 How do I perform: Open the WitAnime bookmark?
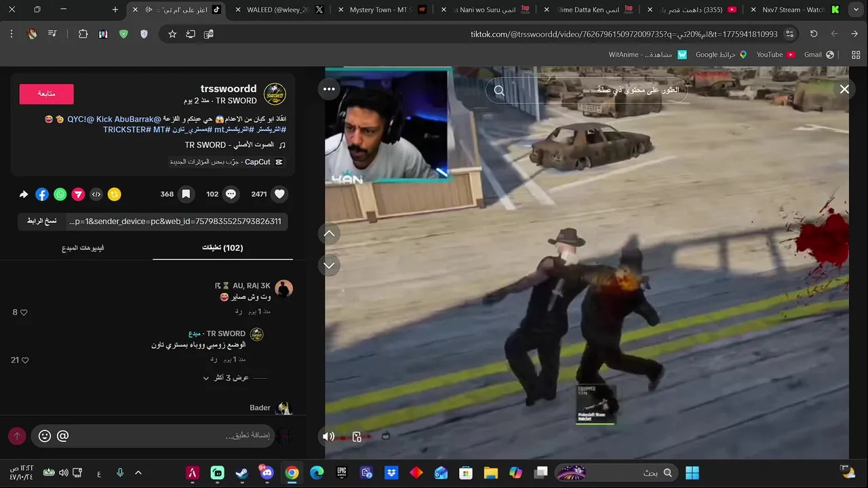[647, 54]
